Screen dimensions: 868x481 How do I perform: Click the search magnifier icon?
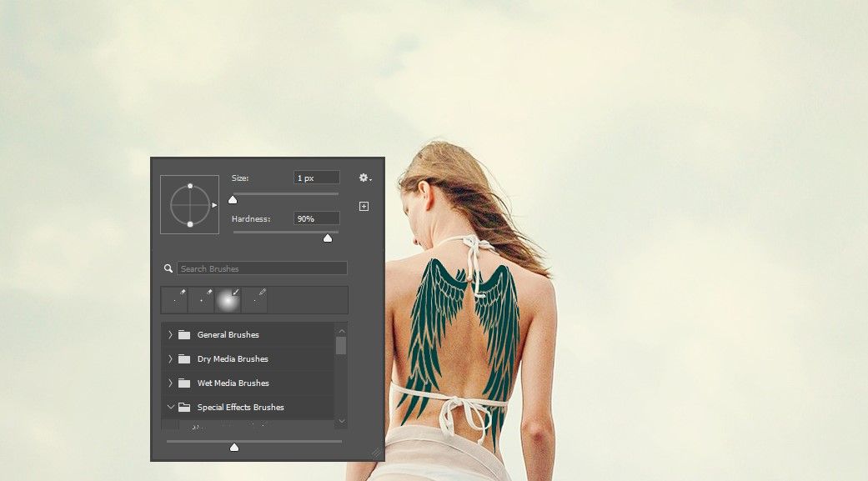click(x=168, y=268)
